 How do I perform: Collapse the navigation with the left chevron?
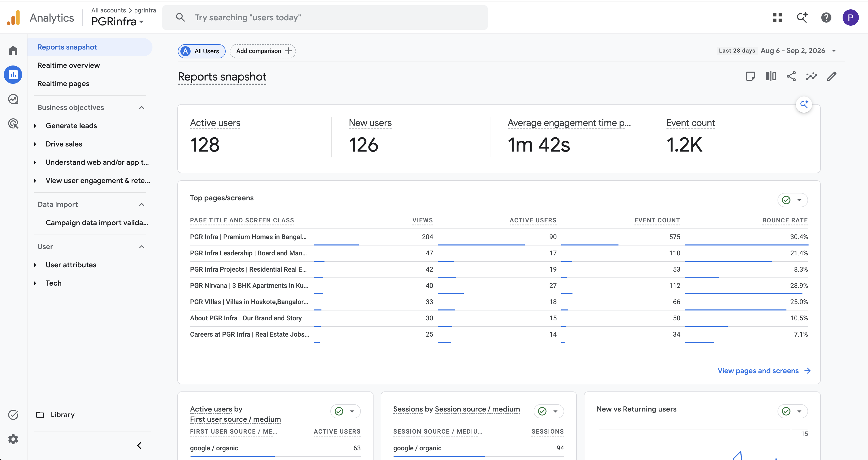point(139,446)
